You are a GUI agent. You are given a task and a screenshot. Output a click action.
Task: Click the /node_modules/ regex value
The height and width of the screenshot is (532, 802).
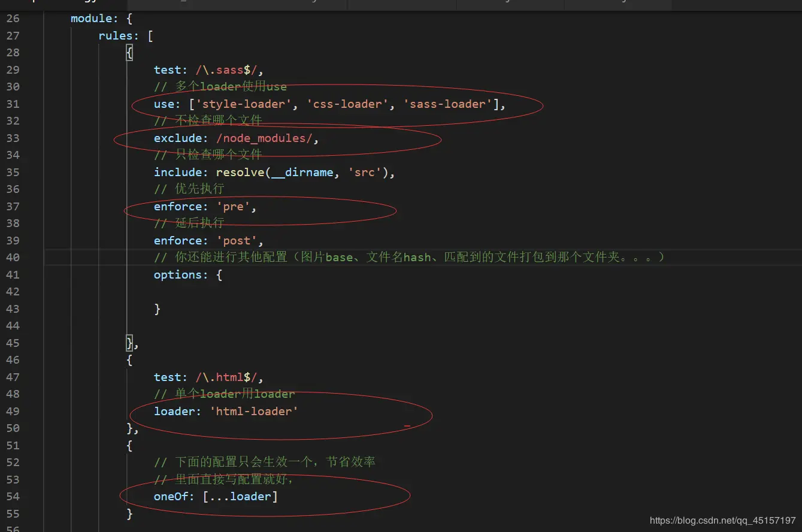coord(264,138)
